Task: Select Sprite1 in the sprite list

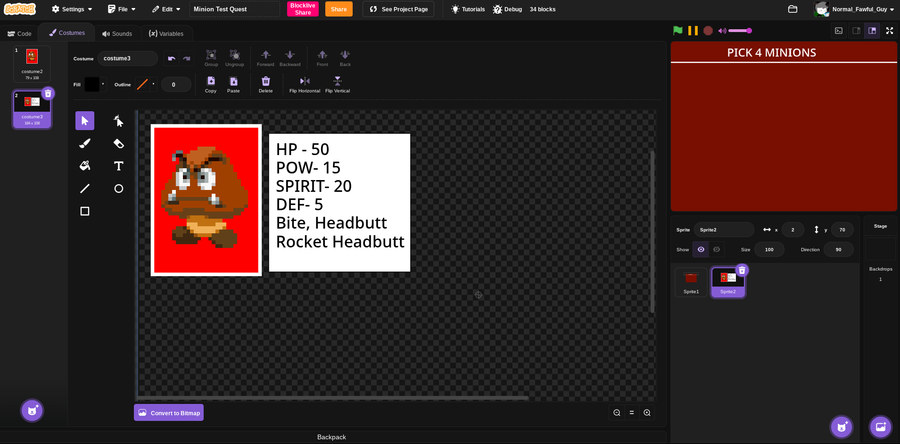Action: [691, 282]
